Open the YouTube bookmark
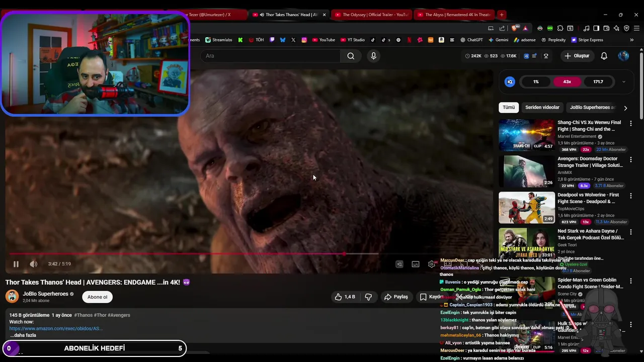The image size is (644, 362). pos(324,40)
